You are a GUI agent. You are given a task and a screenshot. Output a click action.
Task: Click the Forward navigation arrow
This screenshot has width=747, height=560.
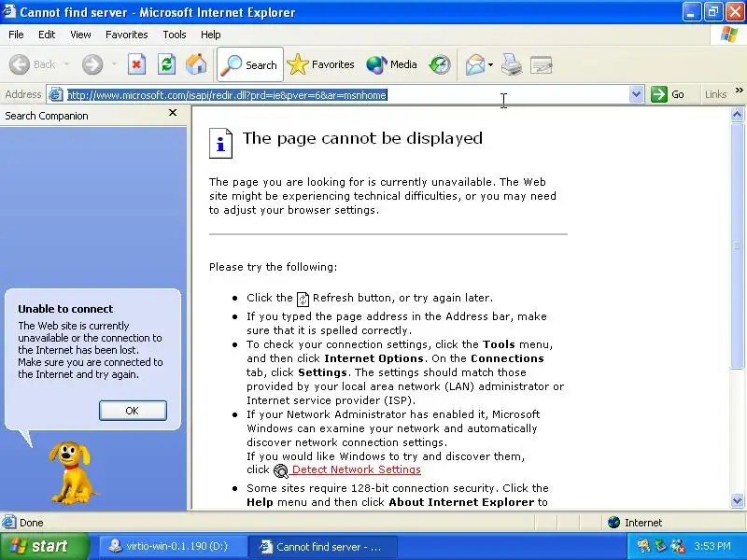point(92,64)
